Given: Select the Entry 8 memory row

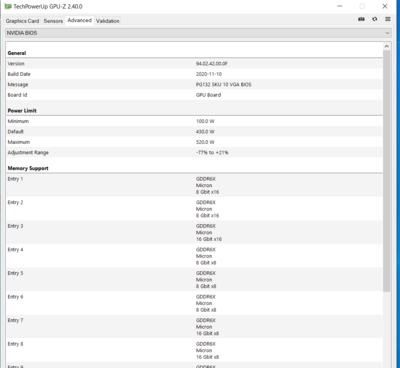Looking at the screenshot, I should (x=194, y=350).
